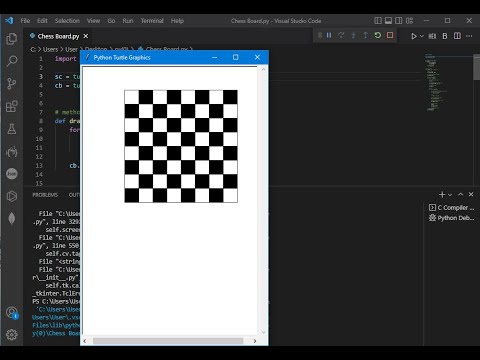The height and width of the screenshot is (360, 480).
Task: Pause the debug session
Action: 329,35
